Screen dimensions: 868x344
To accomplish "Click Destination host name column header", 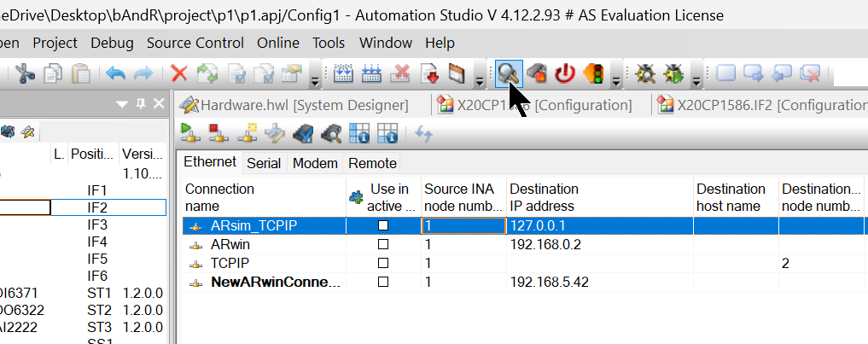I will [x=736, y=197].
